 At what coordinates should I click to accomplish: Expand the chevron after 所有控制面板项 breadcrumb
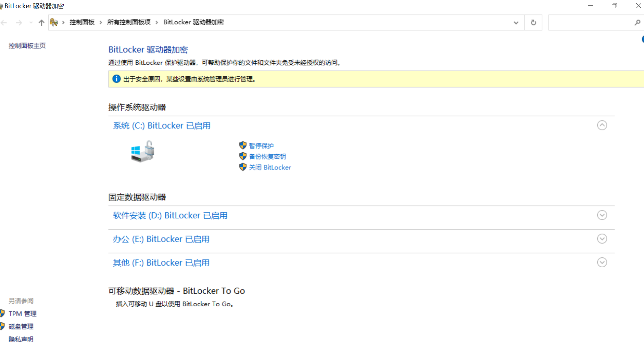(157, 23)
